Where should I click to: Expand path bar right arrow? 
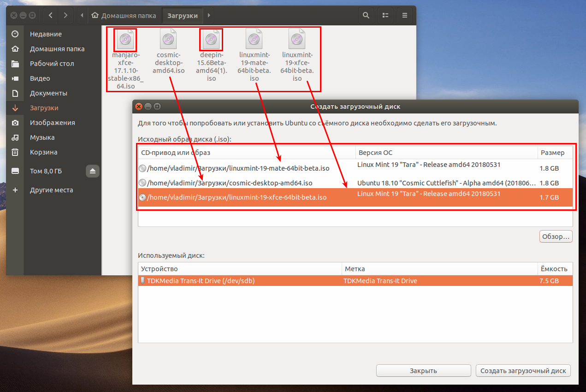click(209, 15)
